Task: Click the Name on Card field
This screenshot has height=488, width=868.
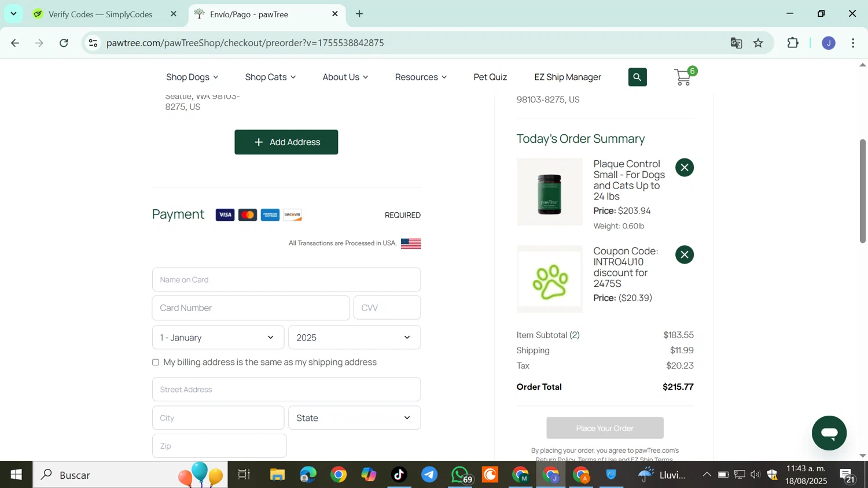Action: click(x=286, y=280)
